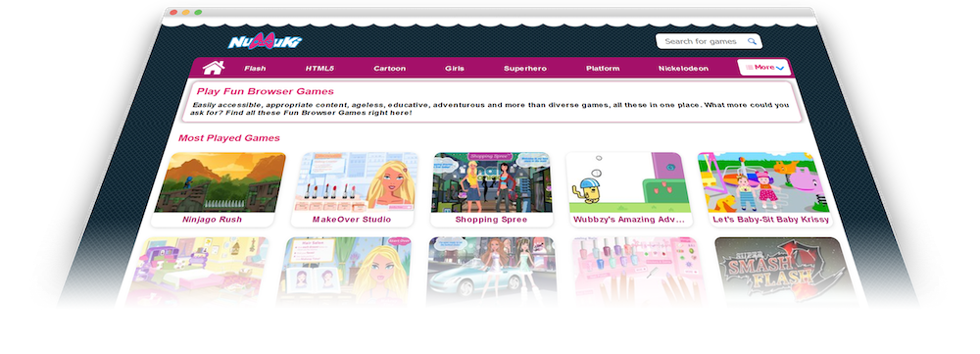Click the Play Fun Browser Games heading
This screenshot has height=354, width=980.
coord(265,91)
